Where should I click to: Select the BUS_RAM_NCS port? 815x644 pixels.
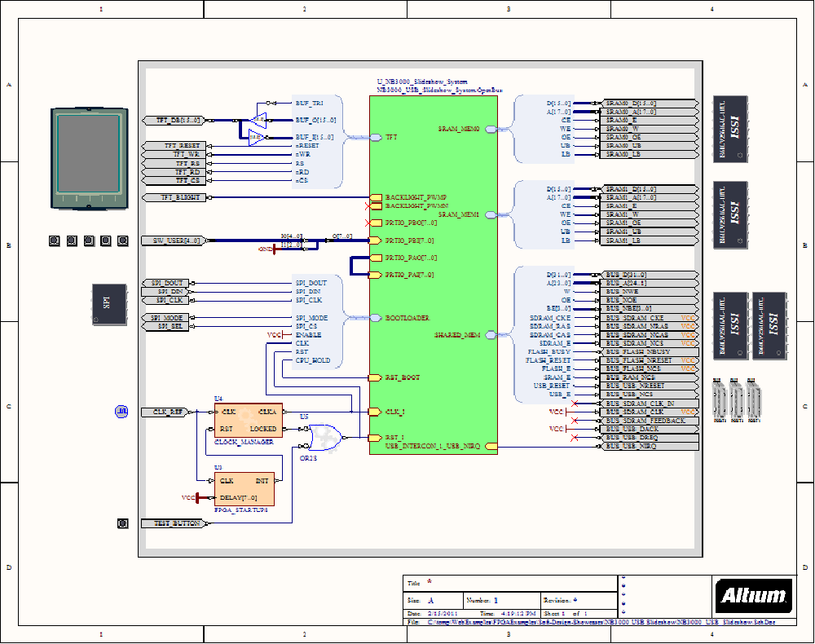(650, 377)
